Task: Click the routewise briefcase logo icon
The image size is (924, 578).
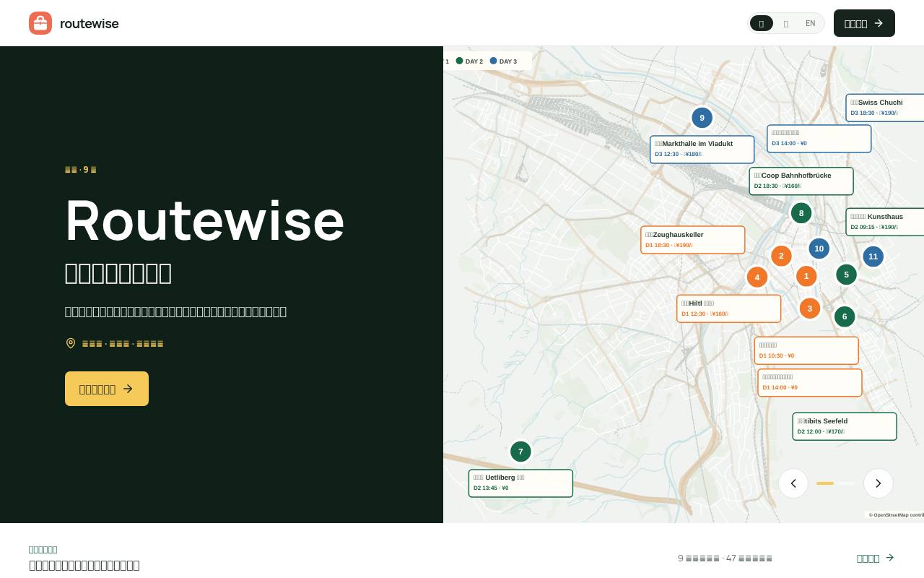Action: click(x=40, y=23)
